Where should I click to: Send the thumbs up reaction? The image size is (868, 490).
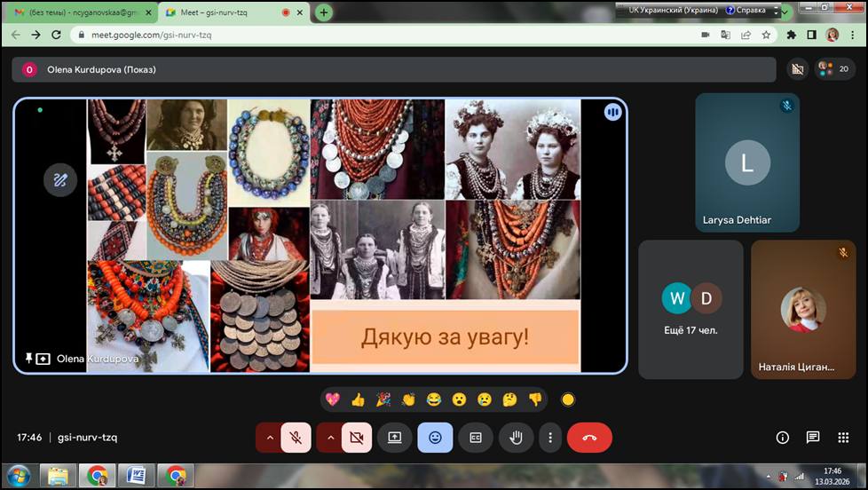[358, 399]
